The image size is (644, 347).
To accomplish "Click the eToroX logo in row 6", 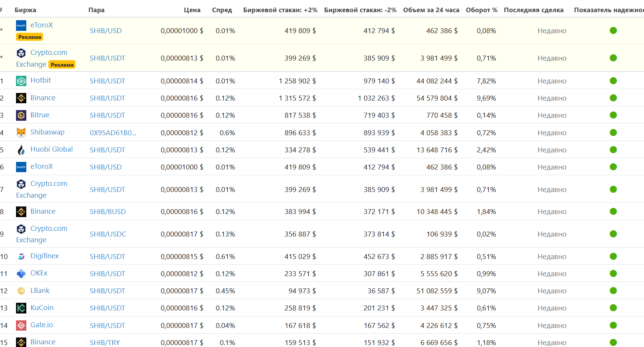I will 21,167.
